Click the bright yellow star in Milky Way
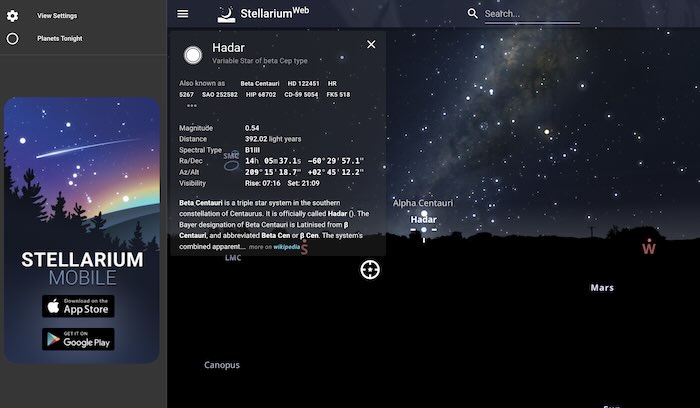 coord(546,132)
